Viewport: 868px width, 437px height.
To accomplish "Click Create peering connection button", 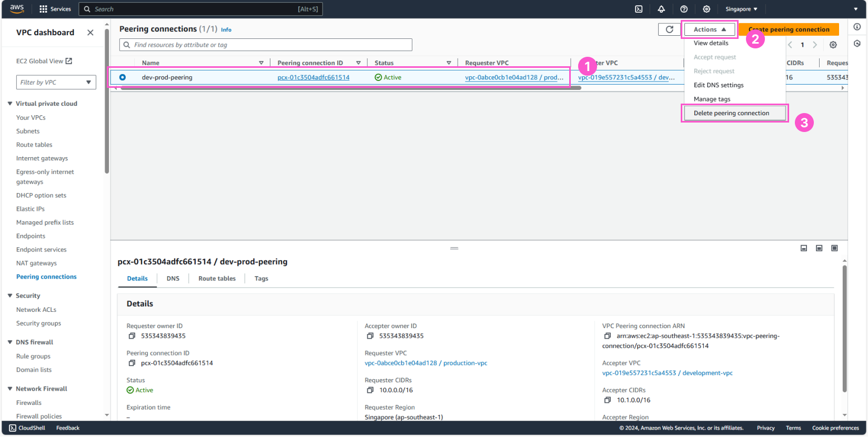I will point(789,29).
